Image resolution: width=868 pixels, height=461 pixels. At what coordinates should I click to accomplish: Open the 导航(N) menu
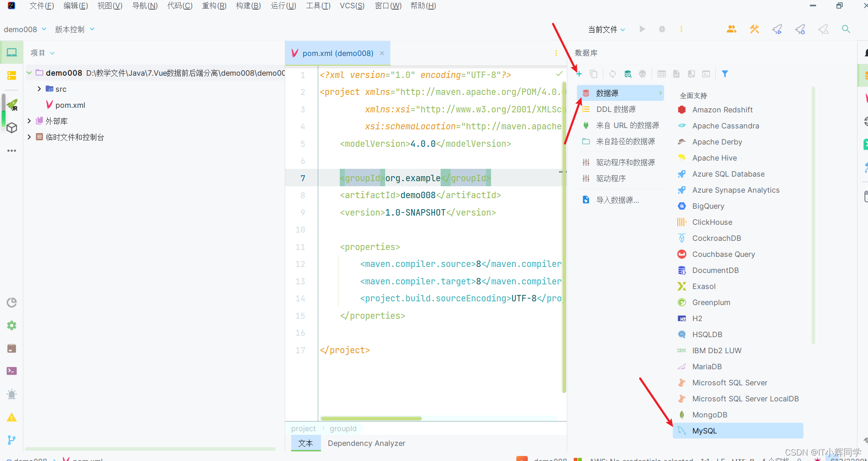(x=145, y=6)
